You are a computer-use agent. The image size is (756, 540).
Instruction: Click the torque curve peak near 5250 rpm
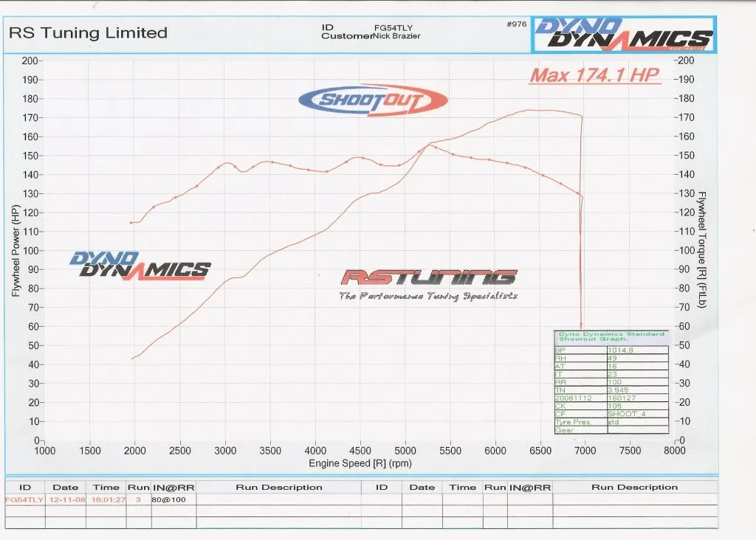pyautogui.click(x=428, y=145)
